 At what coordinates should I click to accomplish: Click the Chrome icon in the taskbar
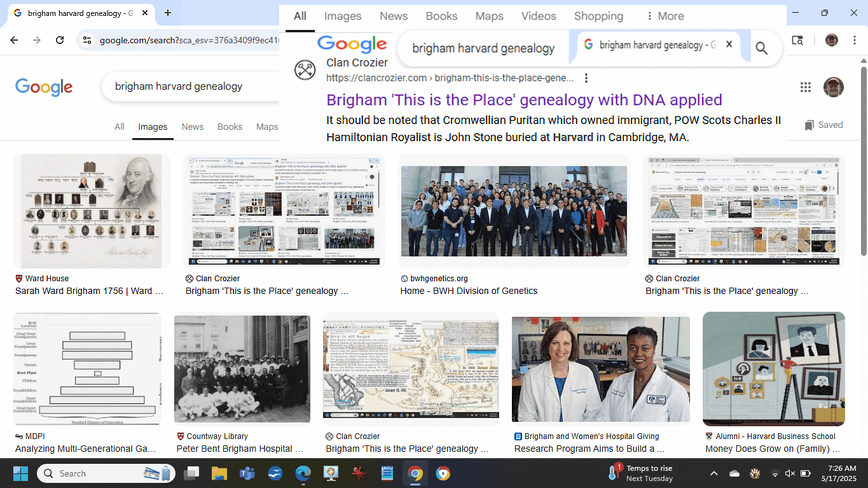(x=415, y=473)
